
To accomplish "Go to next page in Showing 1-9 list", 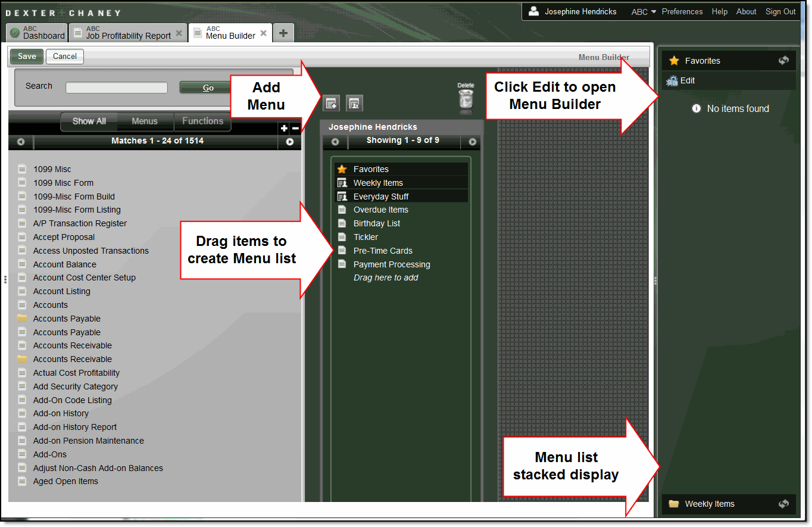I will [473, 142].
